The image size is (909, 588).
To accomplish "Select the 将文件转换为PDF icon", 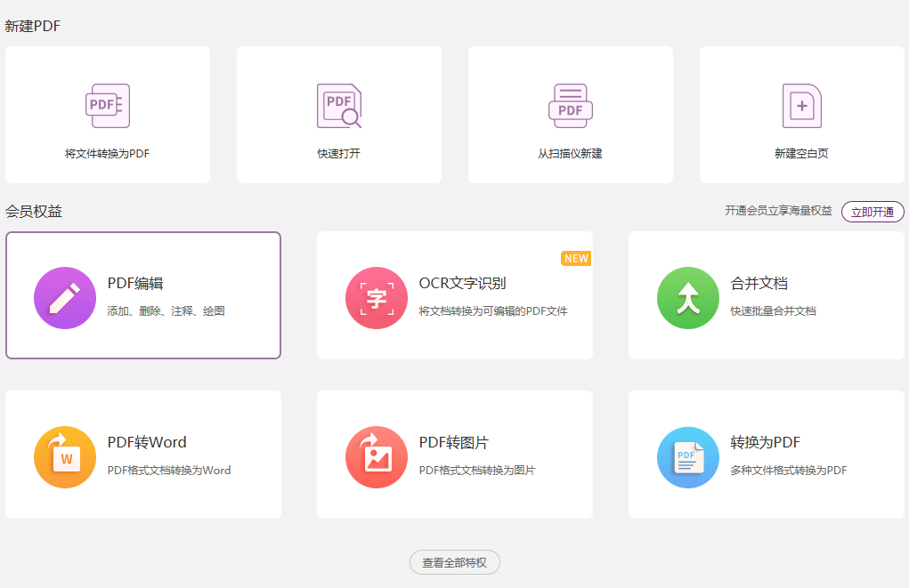I will [107, 104].
